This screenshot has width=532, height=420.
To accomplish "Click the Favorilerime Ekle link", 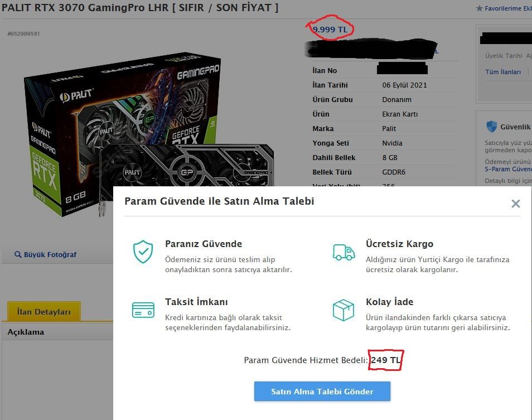I will (x=508, y=8).
